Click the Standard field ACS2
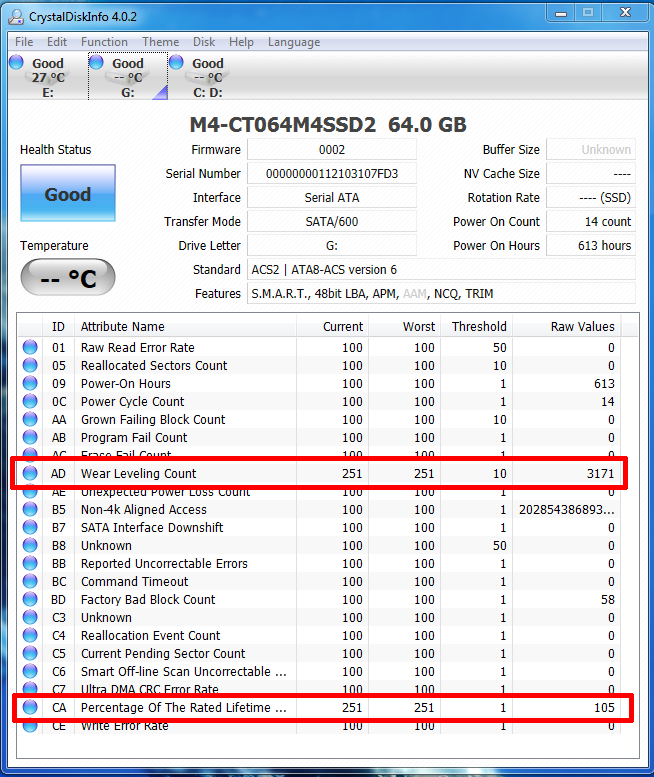This screenshot has width=654, height=777. tap(441, 270)
